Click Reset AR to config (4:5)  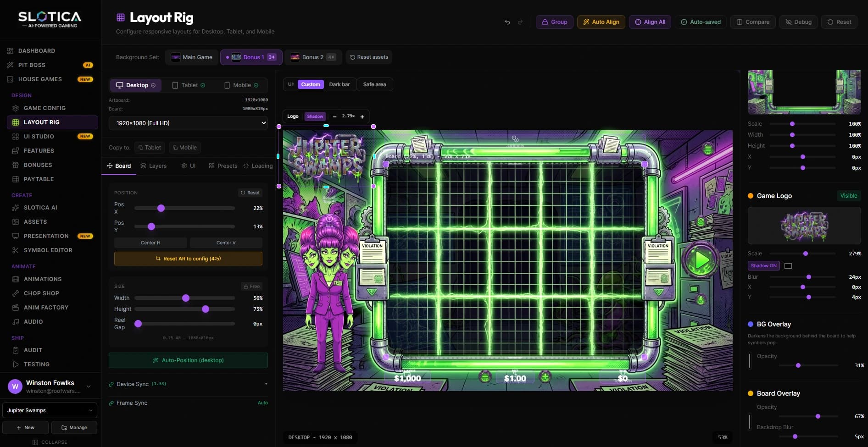tap(188, 259)
